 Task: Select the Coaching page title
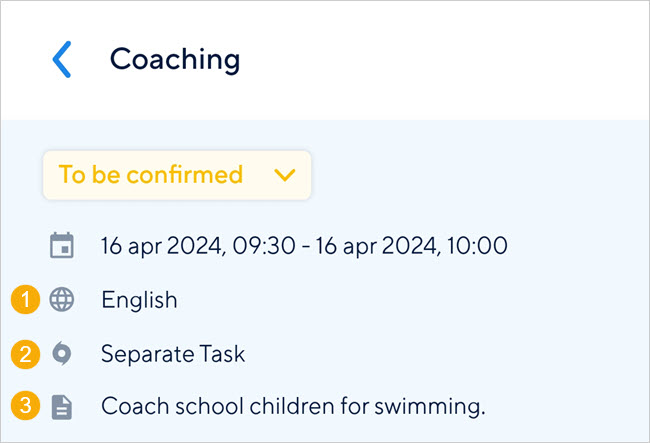[x=175, y=60]
